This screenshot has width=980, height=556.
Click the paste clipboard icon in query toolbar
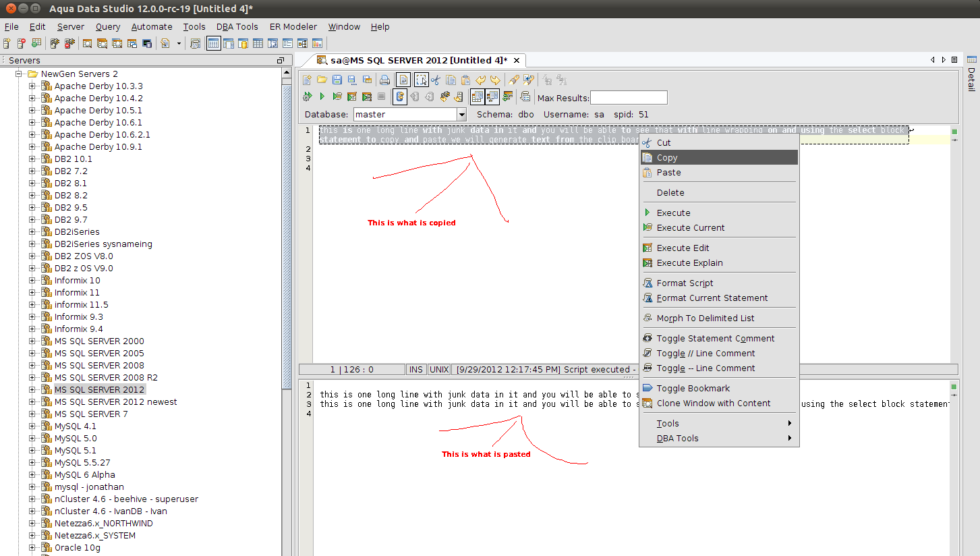(x=465, y=80)
